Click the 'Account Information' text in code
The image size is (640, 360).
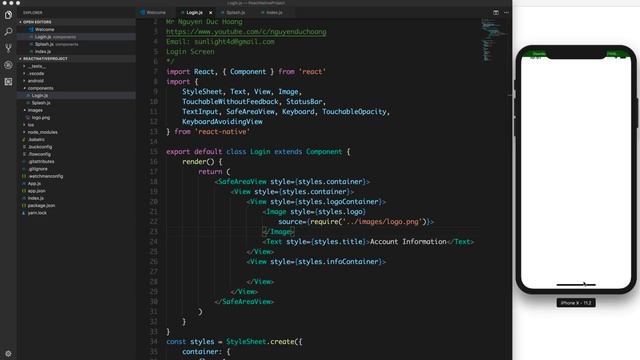(408, 242)
